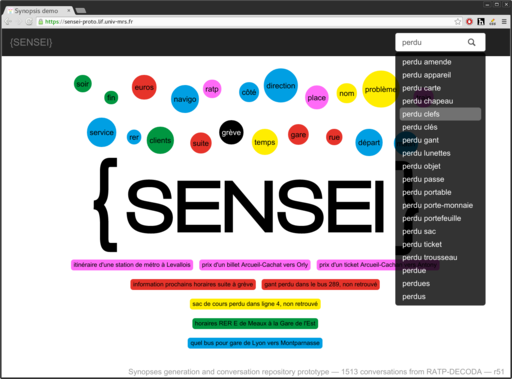Click the {SENSEI} header logo

(x=31, y=42)
